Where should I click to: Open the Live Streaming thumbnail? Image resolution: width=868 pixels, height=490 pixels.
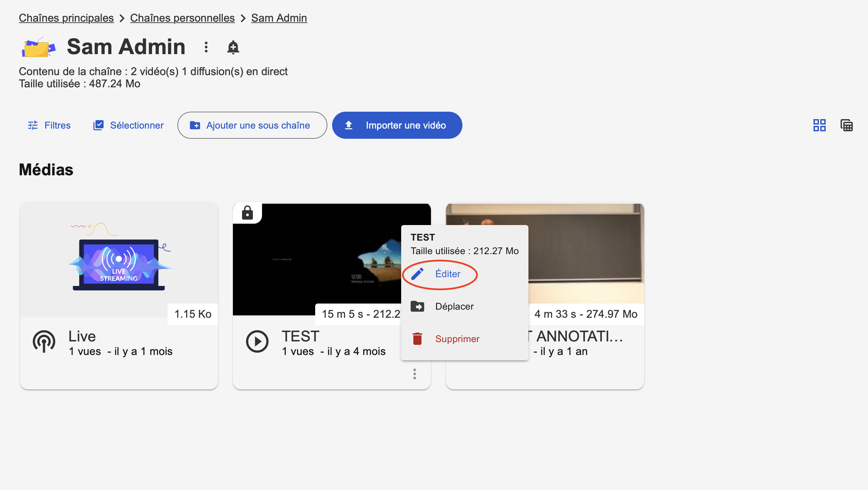click(x=119, y=258)
